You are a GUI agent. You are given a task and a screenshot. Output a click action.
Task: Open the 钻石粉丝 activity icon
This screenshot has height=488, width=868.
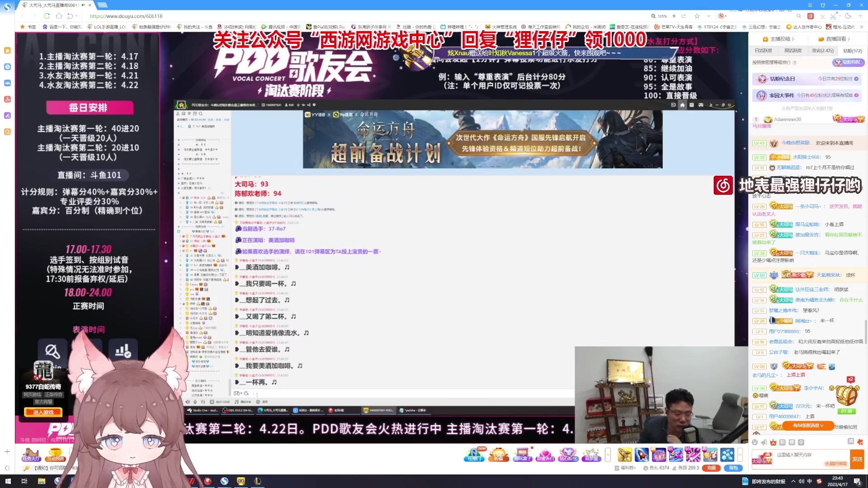(x=568, y=454)
